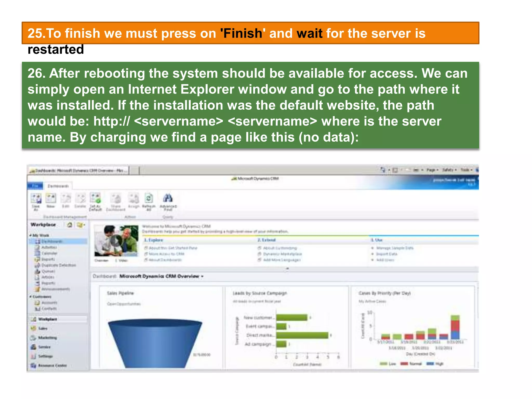Click the Share Dashboard ribbon icon

point(116,202)
